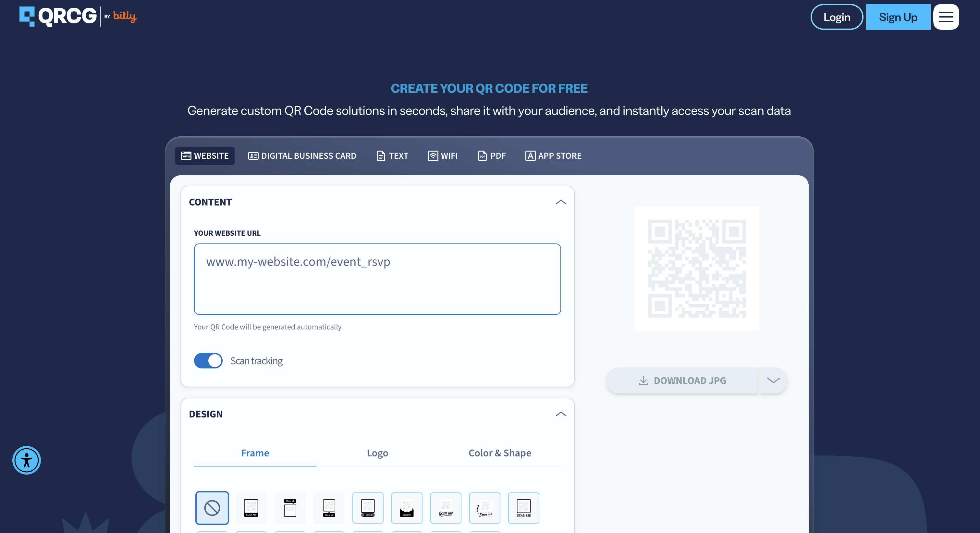Collapse the DESIGN section
Viewport: 980px width, 533px height.
pos(561,414)
